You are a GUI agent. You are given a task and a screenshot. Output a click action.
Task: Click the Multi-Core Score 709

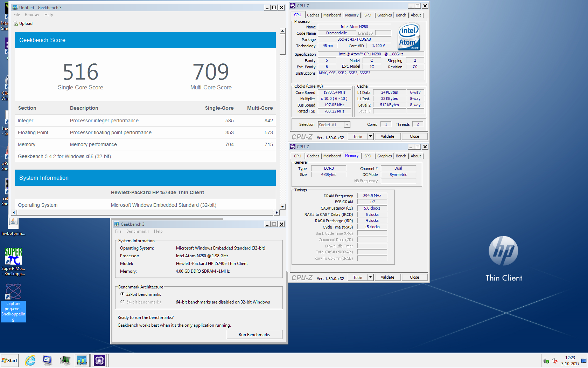point(211,72)
